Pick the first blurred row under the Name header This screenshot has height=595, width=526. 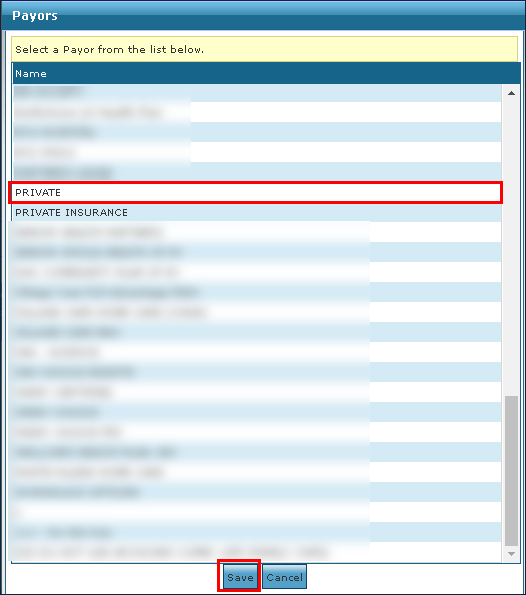pyautogui.click(x=256, y=92)
